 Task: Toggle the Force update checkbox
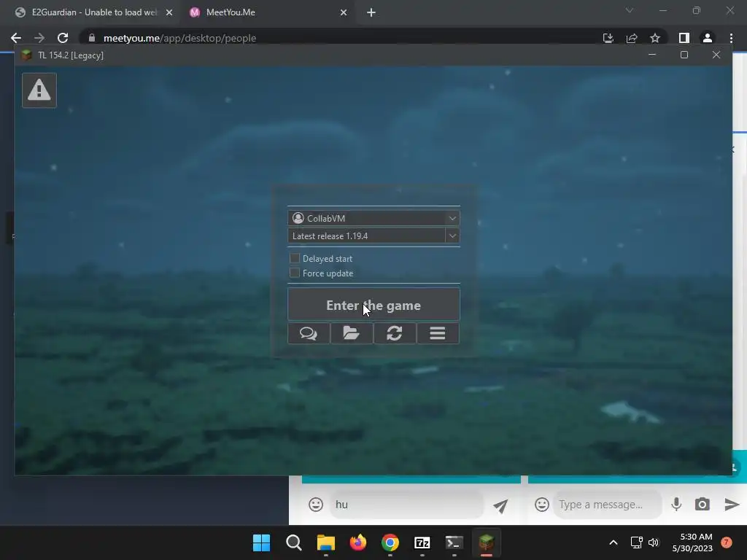pyautogui.click(x=295, y=273)
